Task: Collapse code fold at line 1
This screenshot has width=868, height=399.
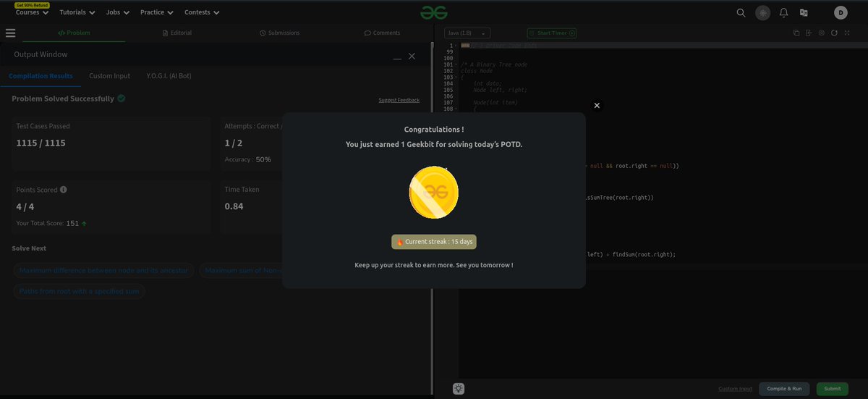Action: tap(456, 46)
